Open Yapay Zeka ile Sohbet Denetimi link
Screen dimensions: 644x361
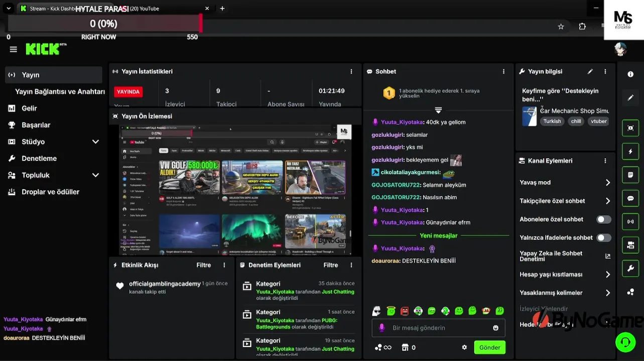(565, 256)
